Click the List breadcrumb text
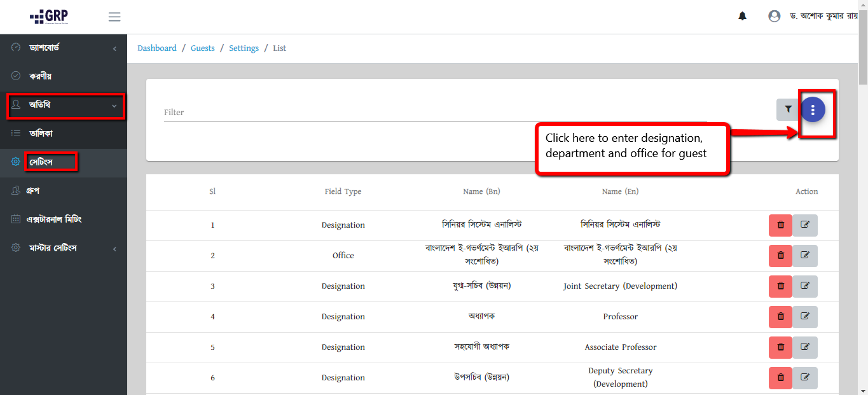Screen dimensions: 868x395 tap(280, 48)
